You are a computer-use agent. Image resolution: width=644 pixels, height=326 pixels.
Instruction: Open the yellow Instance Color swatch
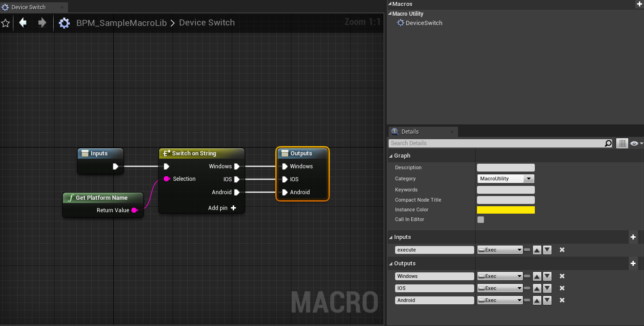506,209
